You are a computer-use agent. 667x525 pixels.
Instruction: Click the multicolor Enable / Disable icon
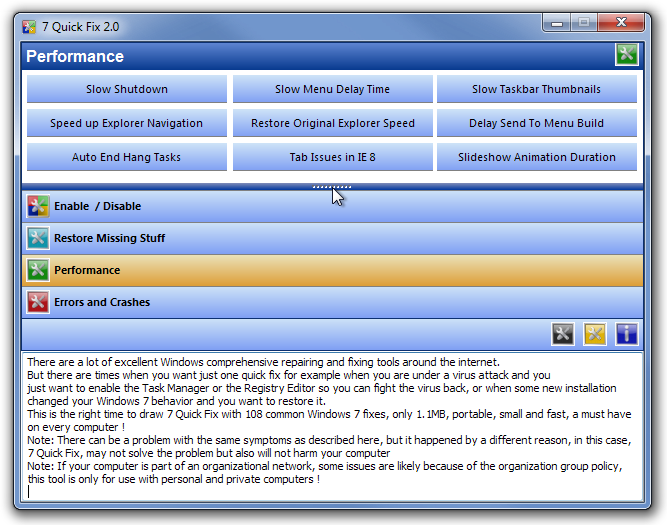coord(38,206)
